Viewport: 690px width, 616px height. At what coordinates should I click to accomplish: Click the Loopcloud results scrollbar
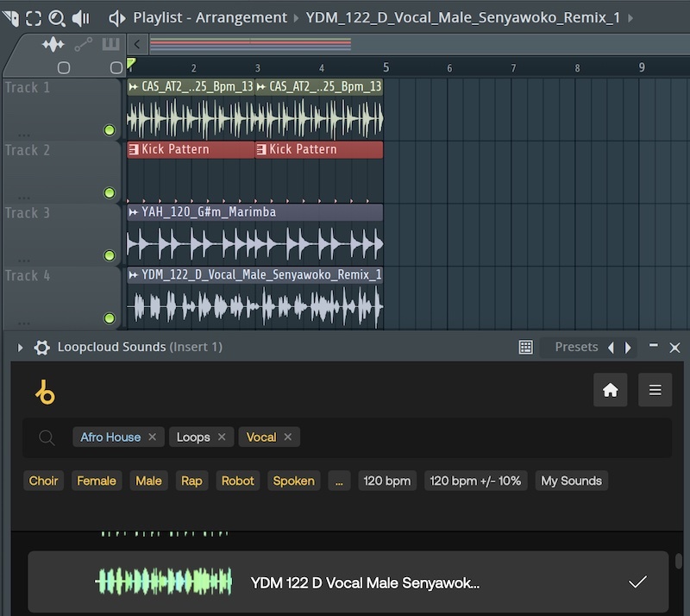[679, 563]
